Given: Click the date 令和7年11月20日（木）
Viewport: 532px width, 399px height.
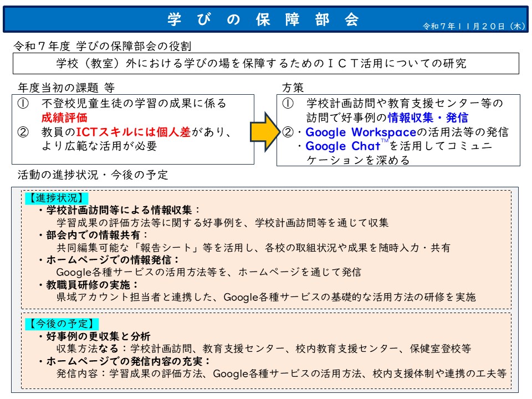Looking at the screenshot, I should 473,28.
